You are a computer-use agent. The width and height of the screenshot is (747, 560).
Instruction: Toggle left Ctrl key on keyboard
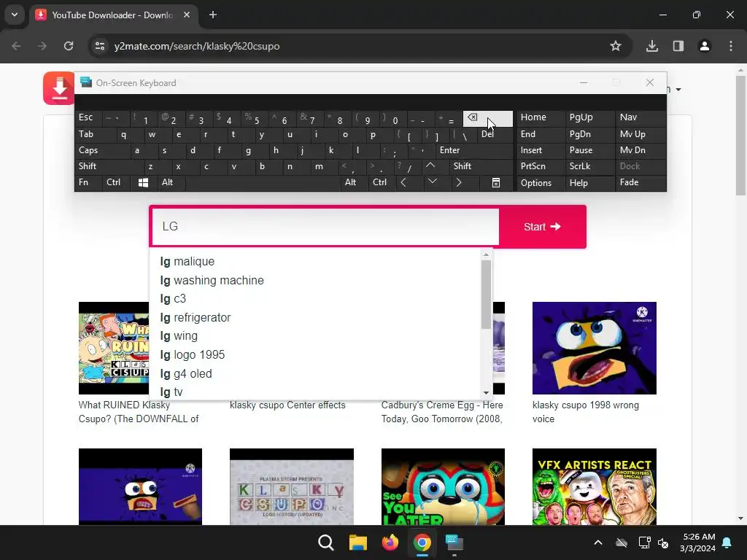click(116, 183)
